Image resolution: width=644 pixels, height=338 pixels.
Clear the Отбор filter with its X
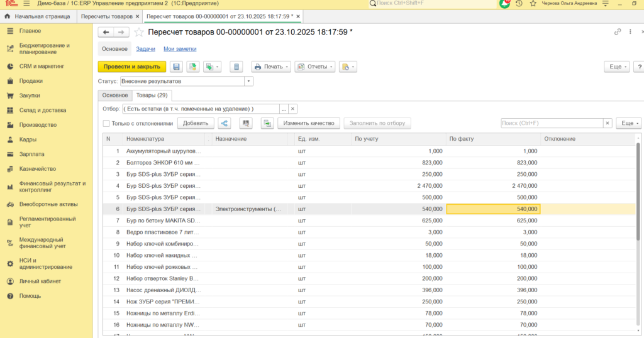[292, 109]
